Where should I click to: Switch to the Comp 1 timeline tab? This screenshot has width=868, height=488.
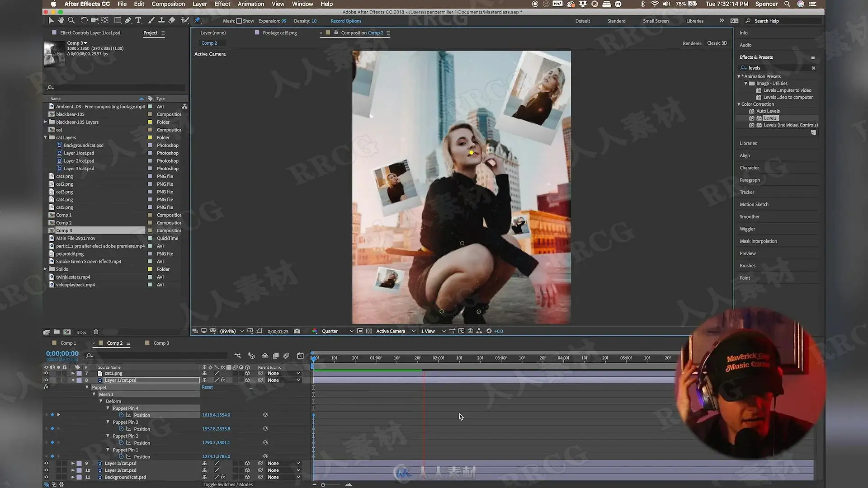pos(68,343)
